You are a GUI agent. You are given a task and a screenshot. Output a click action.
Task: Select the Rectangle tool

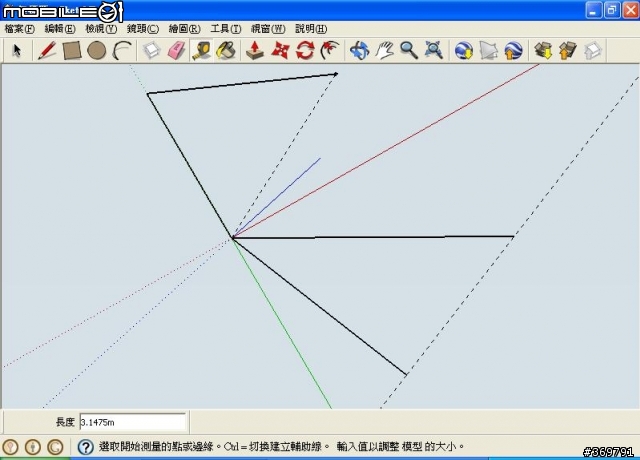72,51
